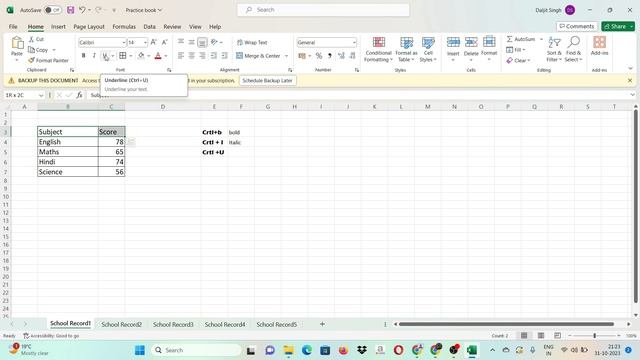Apply Fill Color bucket icon
This screenshot has height=360, width=640.
pos(141,56)
